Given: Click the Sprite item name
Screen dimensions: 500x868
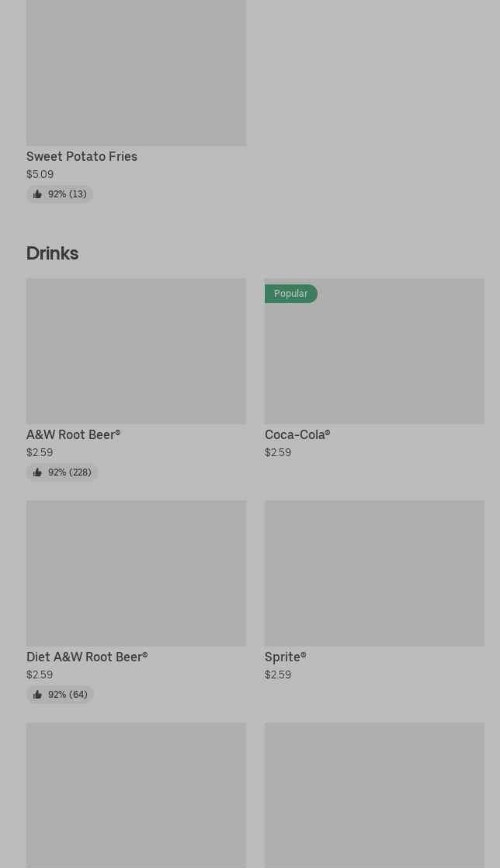Looking at the screenshot, I should pos(285,657).
